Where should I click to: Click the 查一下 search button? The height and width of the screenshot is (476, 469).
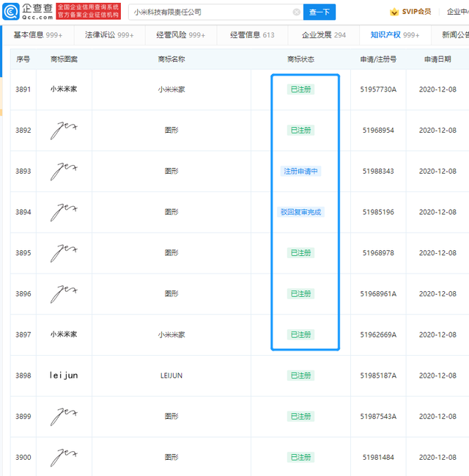(x=320, y=12)
